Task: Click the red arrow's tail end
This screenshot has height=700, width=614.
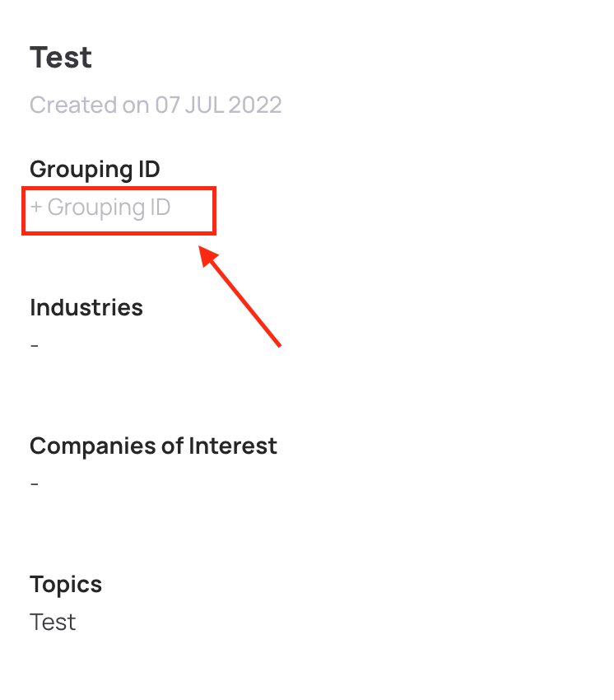Action: point(279,344)
